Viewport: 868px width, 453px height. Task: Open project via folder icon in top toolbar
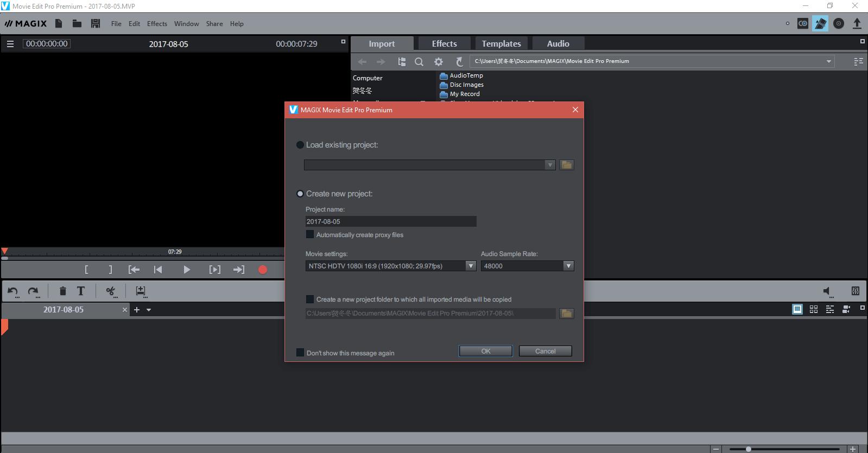tap(77, 23)
